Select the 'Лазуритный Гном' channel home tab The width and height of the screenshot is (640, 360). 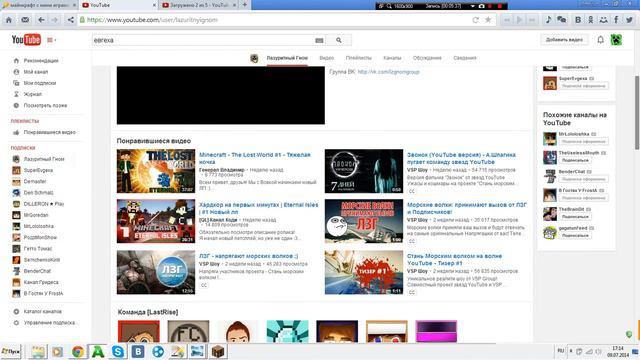(287, 58)
